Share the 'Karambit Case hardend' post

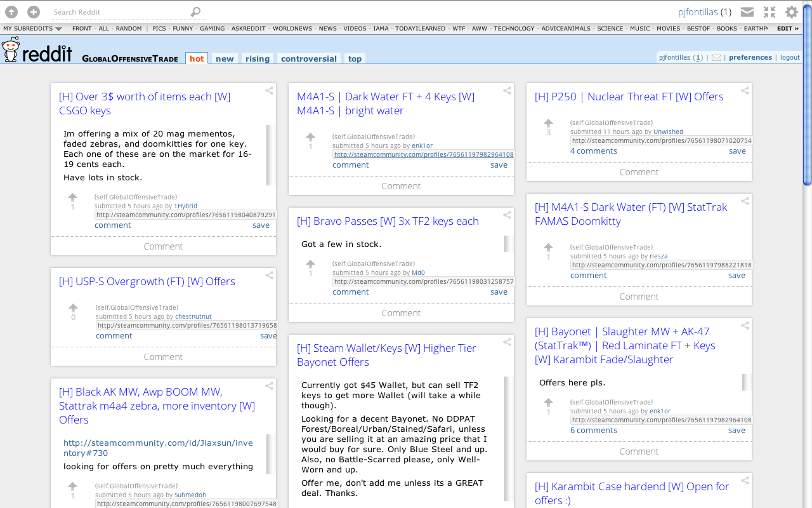tap(745, 481)
